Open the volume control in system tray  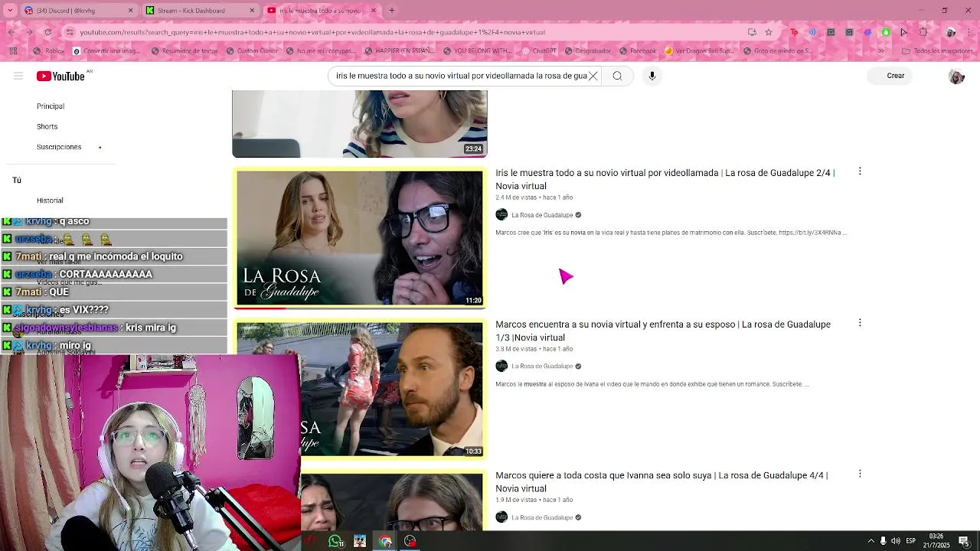[896, 541]
